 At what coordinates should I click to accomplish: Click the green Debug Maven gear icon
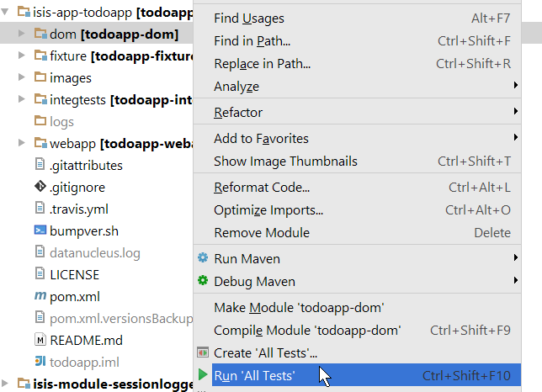coord(203,281)
